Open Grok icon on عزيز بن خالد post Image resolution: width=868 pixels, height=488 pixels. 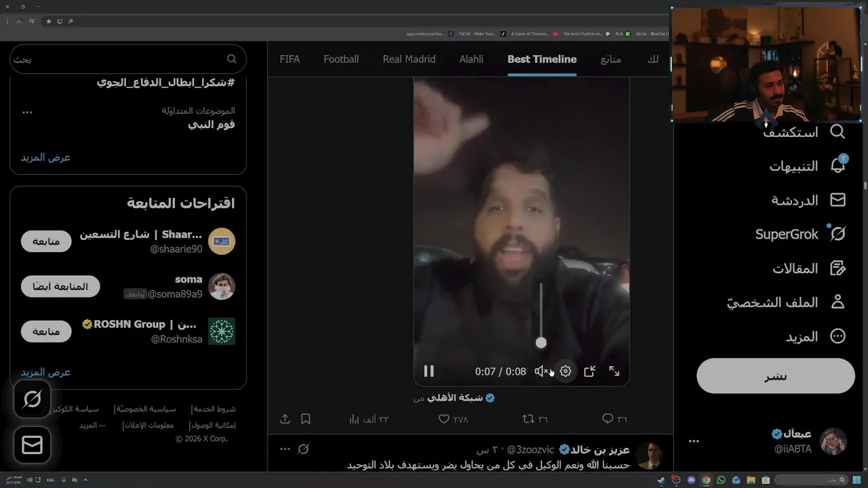[x=304, y=449]
